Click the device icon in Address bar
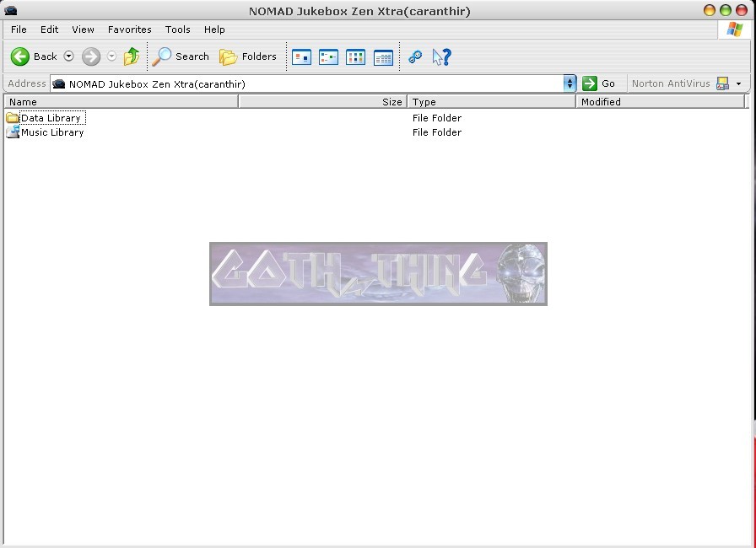Image resolution: width=756 pixels, height=548 pixels. point(59,83)
